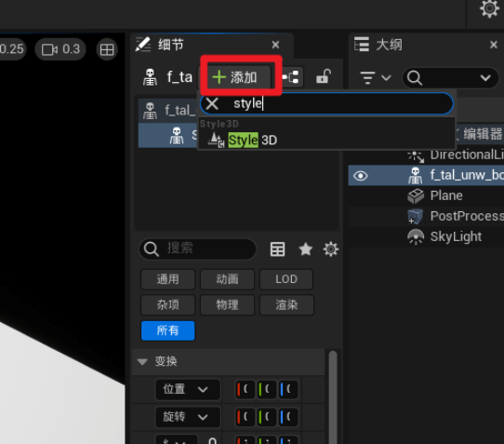The width and height of the screenshot is (504, 444).
Task: Click the Rotation Z (blue) value field
Action: (288, 417)
